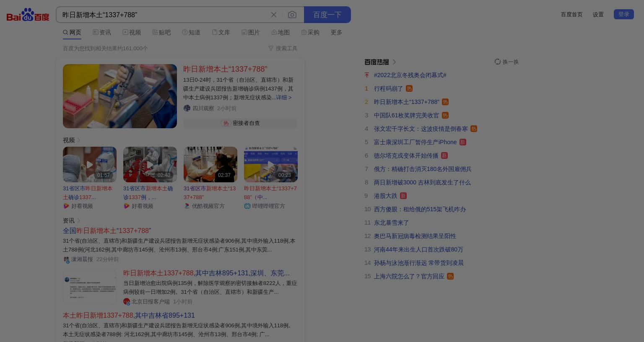The height and width of the screenshot is (342, 644).
Task: Open video title 31省区市昨日新增本土确诊1337...
Action: (x=88, y=193)
